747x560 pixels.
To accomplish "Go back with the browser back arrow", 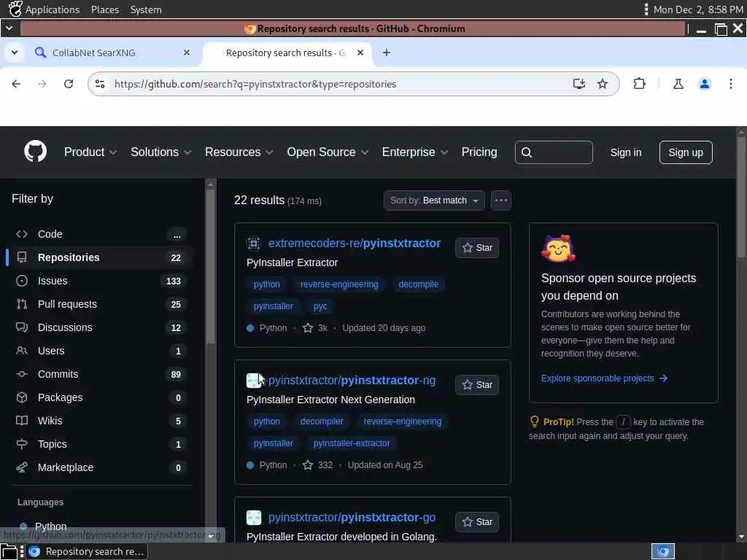I will 16,84.
